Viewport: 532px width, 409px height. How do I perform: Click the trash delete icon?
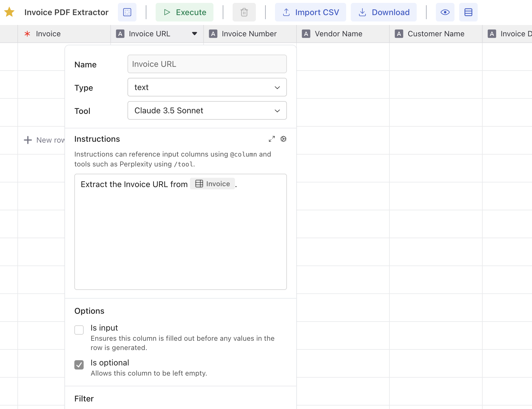(x=244, y=12)
